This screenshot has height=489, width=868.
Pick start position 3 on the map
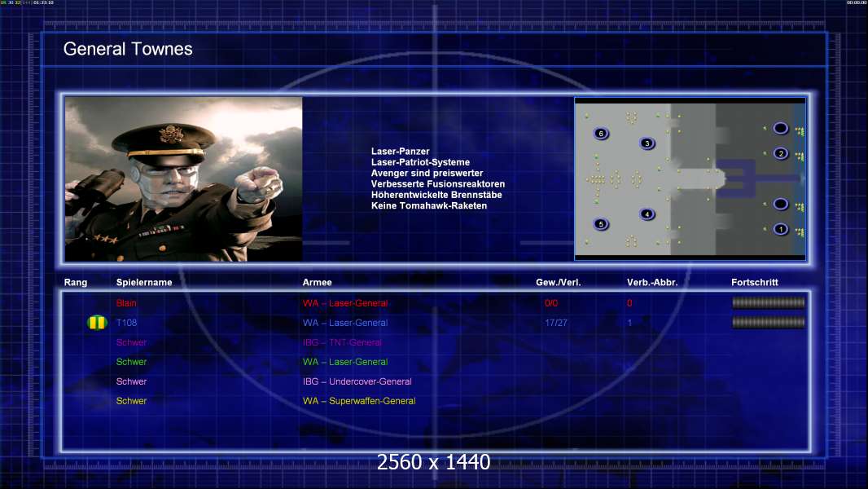point(647,143)
